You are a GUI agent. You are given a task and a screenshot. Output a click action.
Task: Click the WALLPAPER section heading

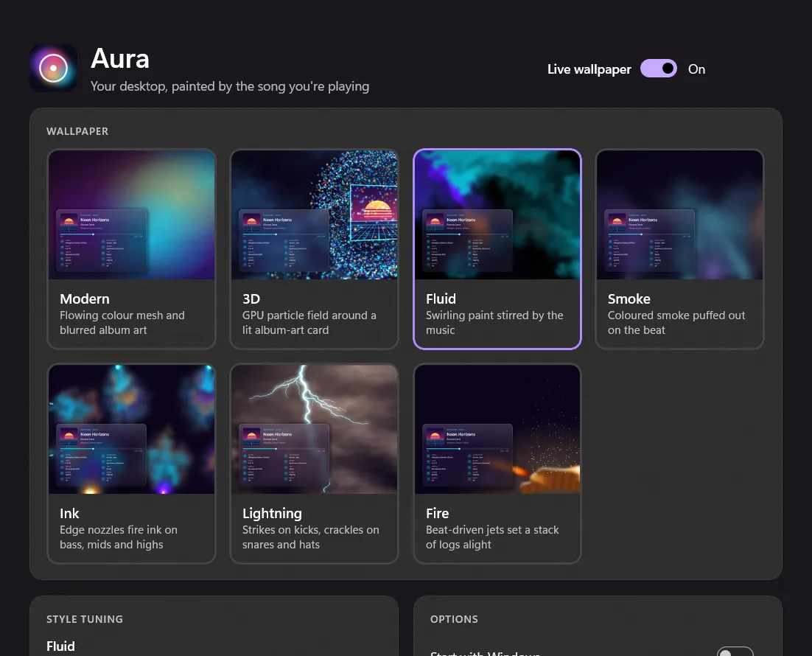(77, 131)
